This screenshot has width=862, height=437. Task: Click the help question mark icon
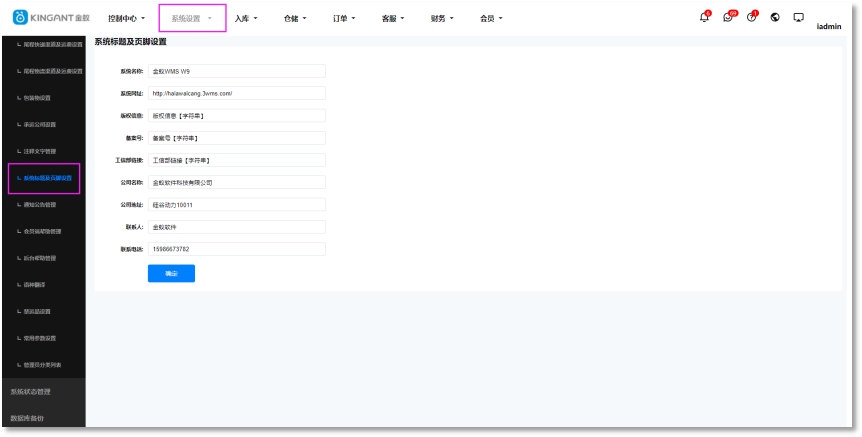tap(751, 18)
